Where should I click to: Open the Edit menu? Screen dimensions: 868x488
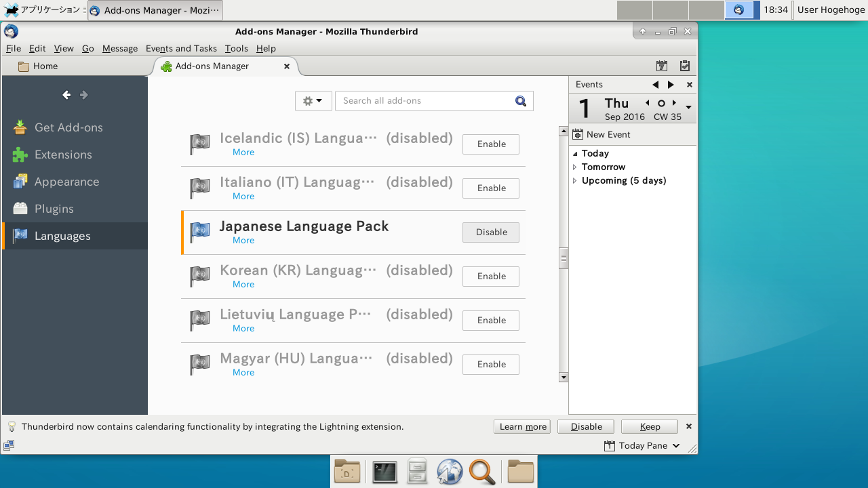(37, 48)
